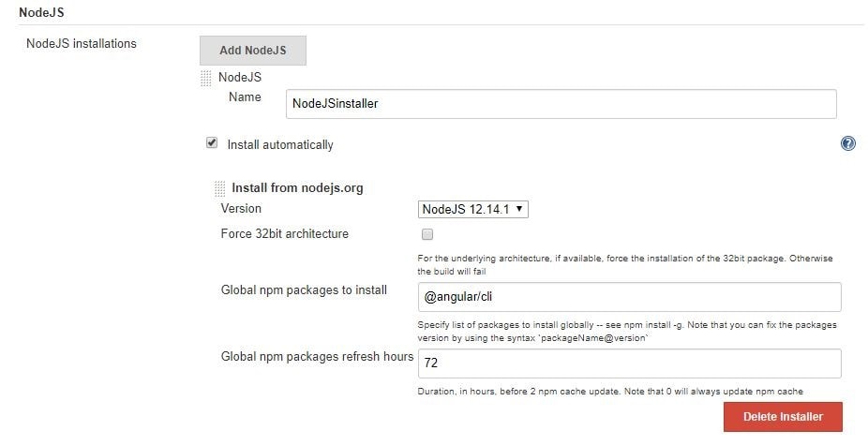Viewport: 868px width, 445px height.
Task: Click the red Delete Installer button
Action: pos(783,417)
